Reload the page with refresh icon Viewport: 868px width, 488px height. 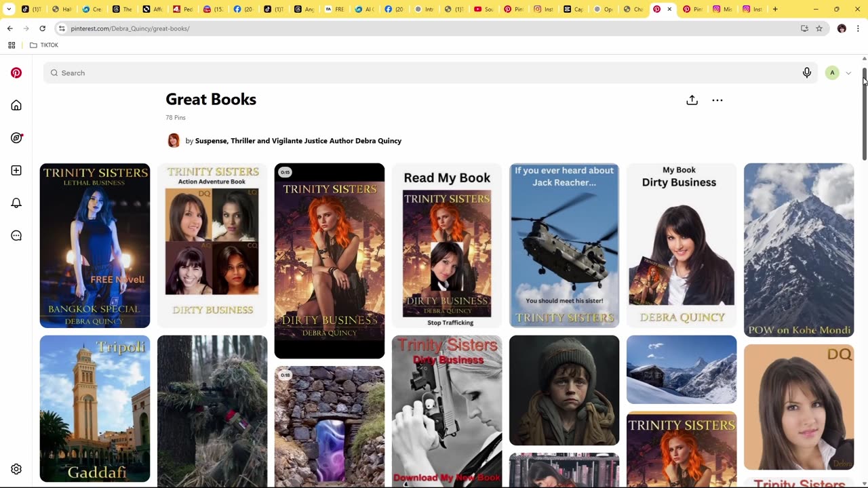point(42,28)
